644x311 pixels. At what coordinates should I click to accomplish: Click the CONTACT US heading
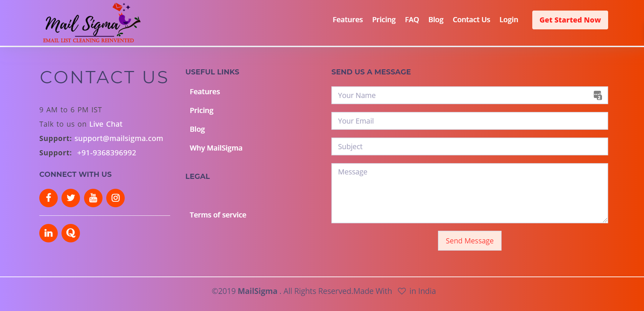click(x=104, y=77)
